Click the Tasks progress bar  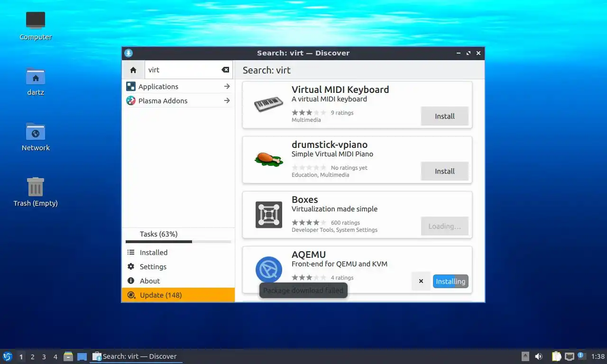(x=178, y=242)
